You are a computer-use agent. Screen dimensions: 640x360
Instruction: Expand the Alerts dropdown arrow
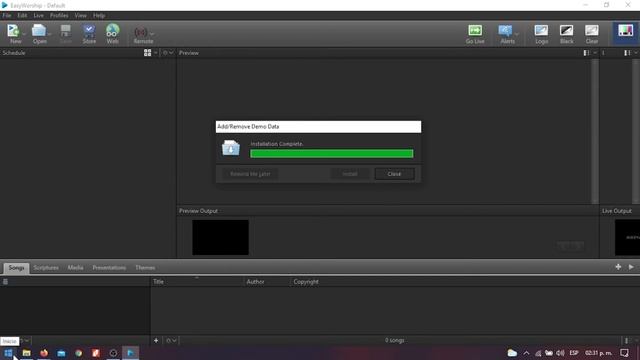(x=517, y=33)
